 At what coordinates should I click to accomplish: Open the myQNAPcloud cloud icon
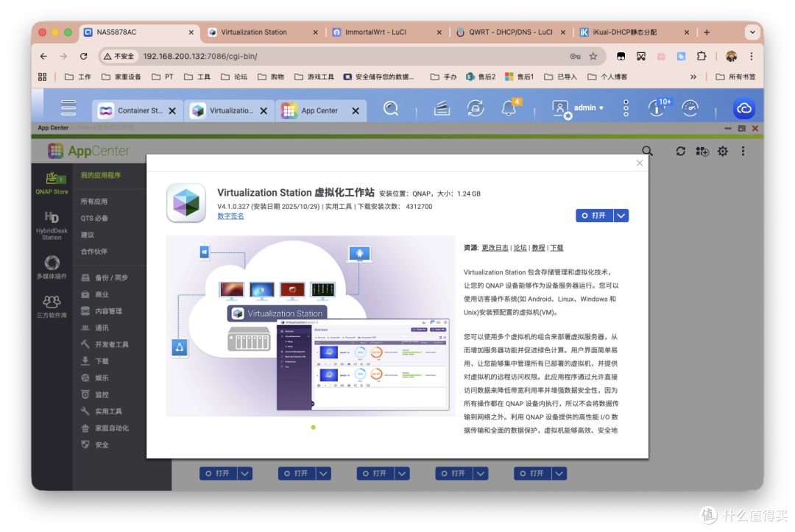pos(743,108)
